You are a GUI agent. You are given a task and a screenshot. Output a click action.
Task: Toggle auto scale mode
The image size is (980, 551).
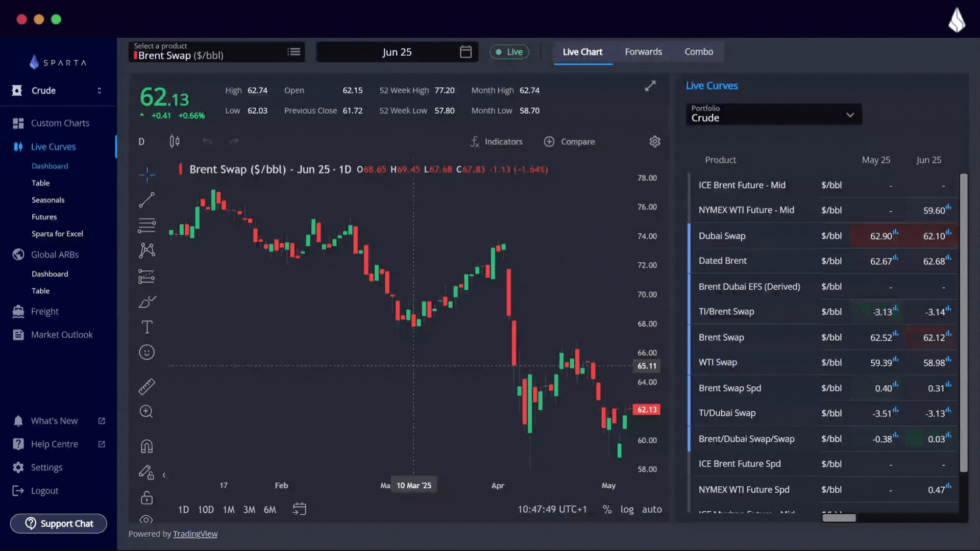[652, 509]
